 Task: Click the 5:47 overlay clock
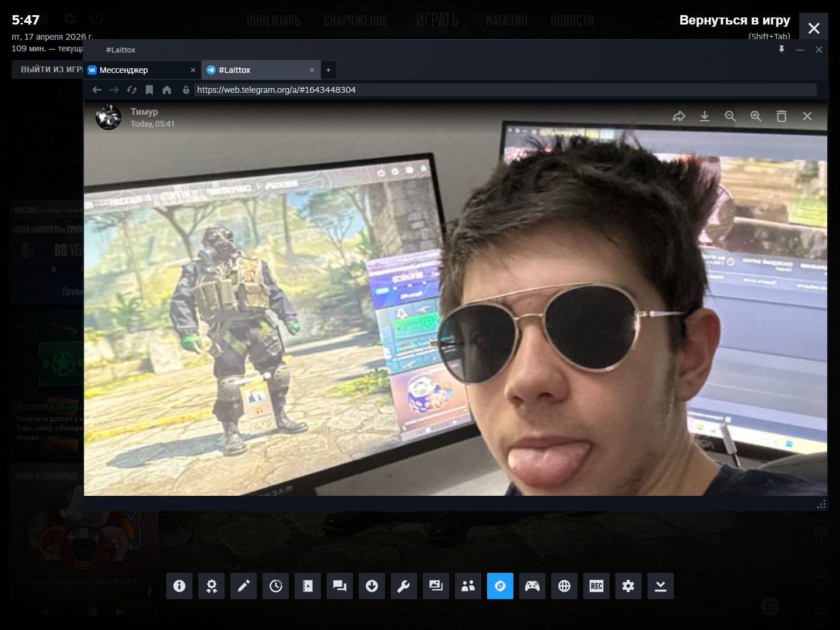[x=26, y=20]
